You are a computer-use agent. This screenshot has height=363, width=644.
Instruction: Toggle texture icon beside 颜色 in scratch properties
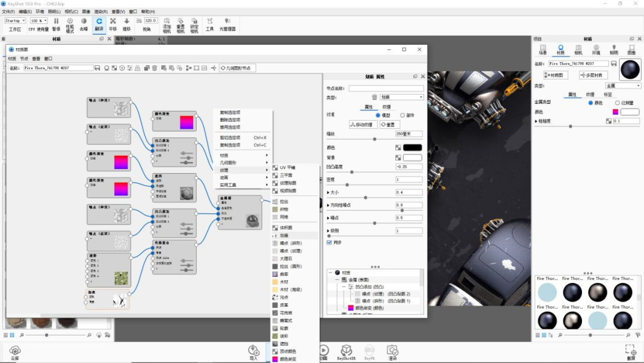click(398, 147)
